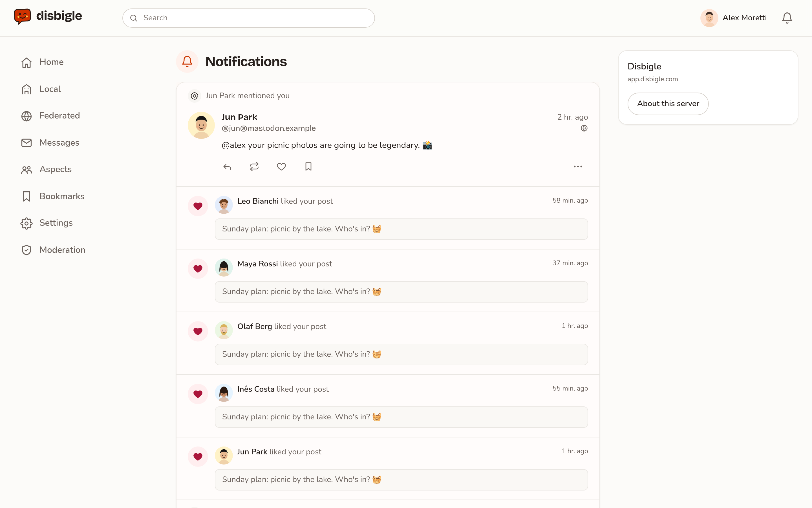Focus the Search field

[248, 18]
